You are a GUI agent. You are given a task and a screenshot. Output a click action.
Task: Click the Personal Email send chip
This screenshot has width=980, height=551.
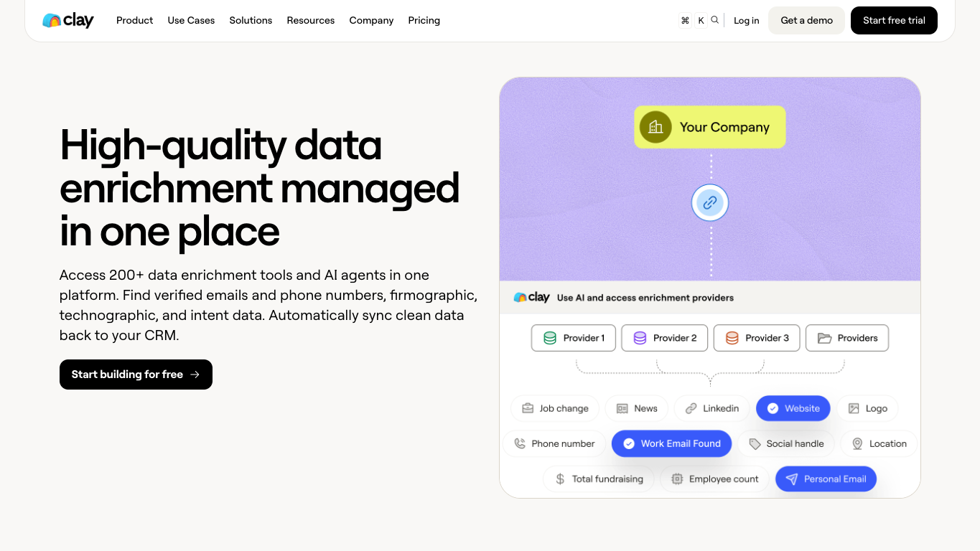click(826, 479)
